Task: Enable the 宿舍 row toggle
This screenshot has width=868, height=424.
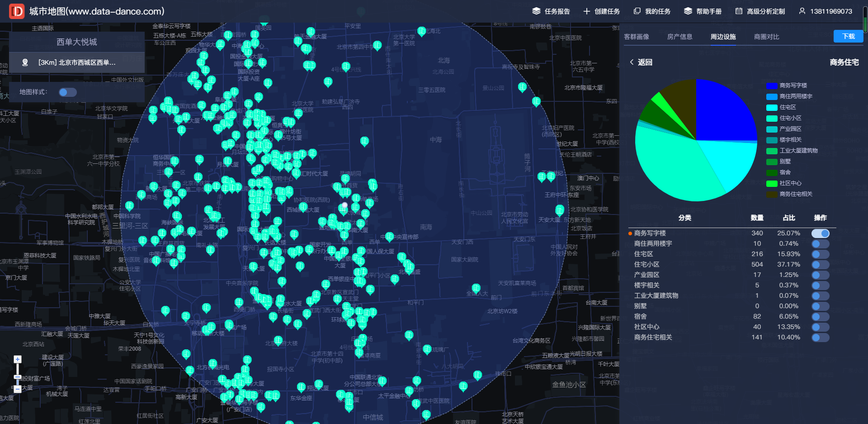Action: 820,317
